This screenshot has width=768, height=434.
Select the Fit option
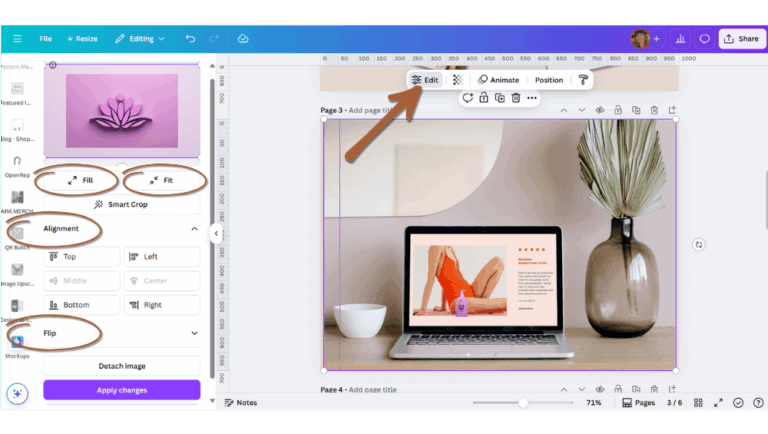(162, 180)
